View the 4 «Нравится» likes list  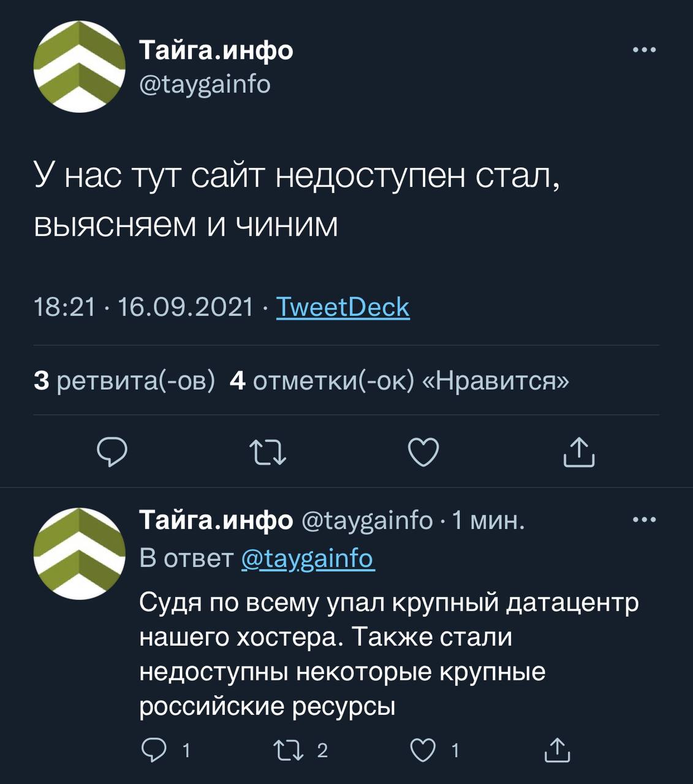[399, 381]
